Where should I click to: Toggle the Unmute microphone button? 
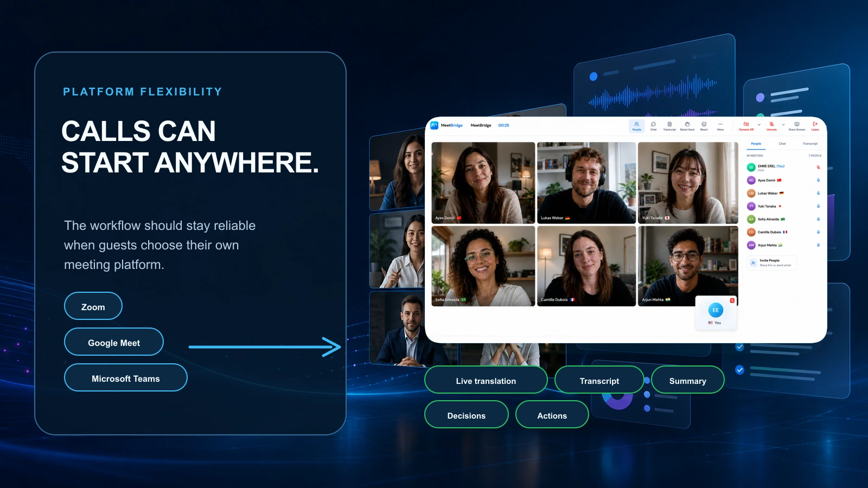point(771,126)
